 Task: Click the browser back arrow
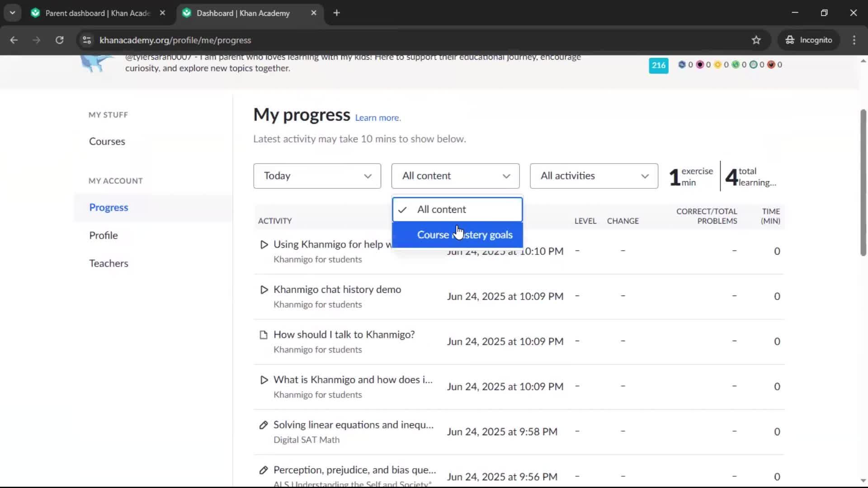pyautogui.click(x=14, y=40)
